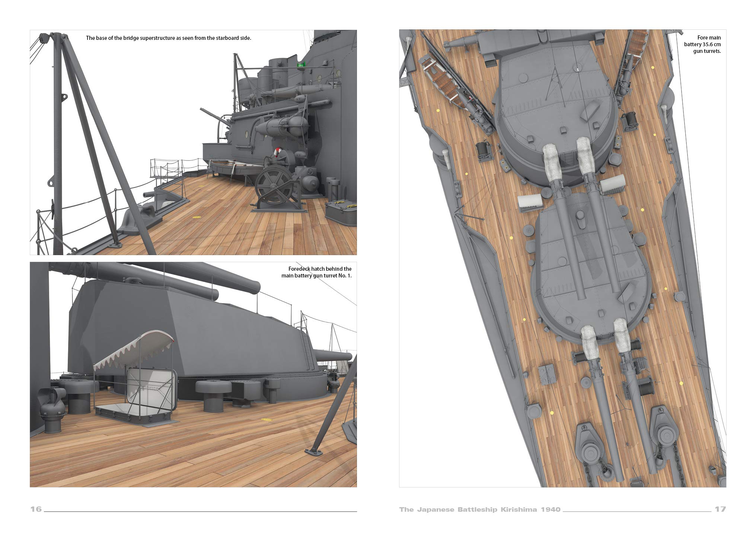Screen dimensions: 756x540
Task: Click footer title 'The Japanese Battleship Kirishima 1940'
Action: pyautogui.click(x=479, y=509)
